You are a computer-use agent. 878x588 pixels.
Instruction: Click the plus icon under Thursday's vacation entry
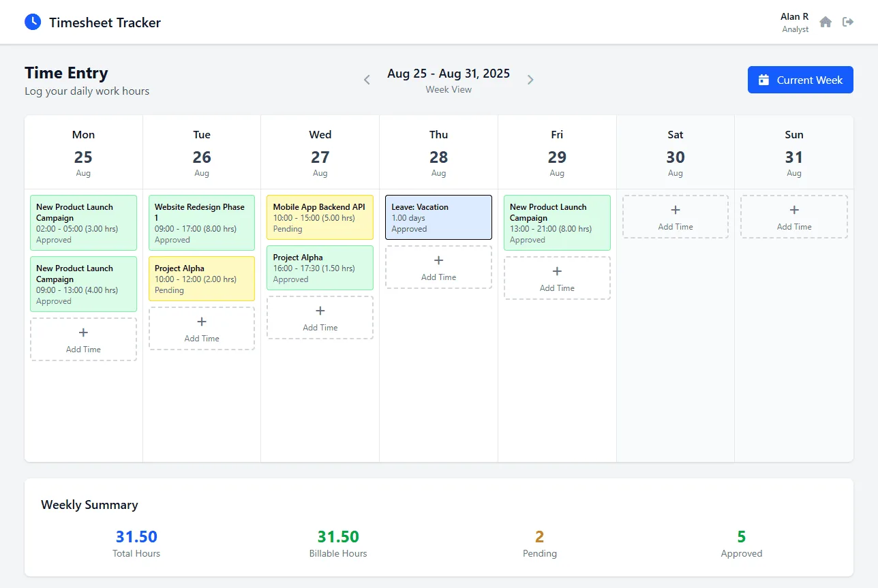click(438, 261)
